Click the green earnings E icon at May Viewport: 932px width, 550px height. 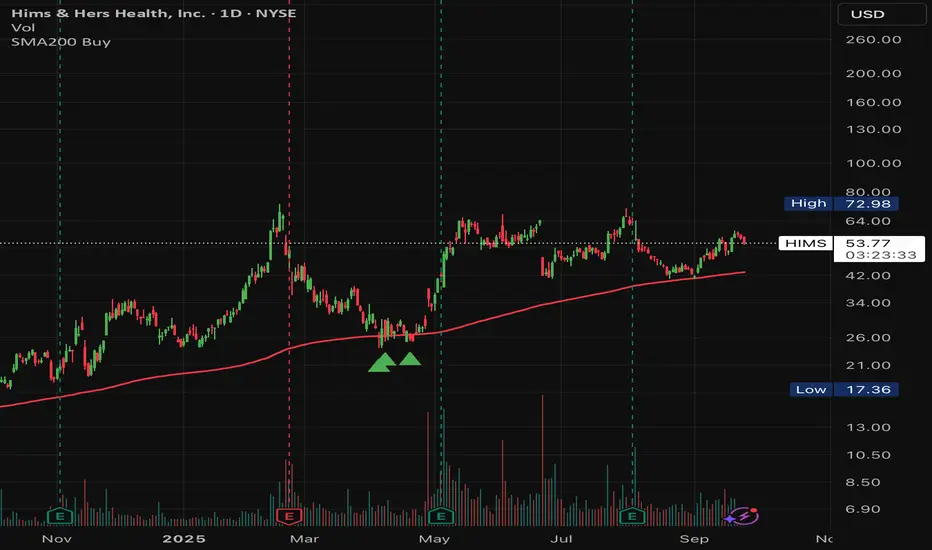click(x=441, y=516)
